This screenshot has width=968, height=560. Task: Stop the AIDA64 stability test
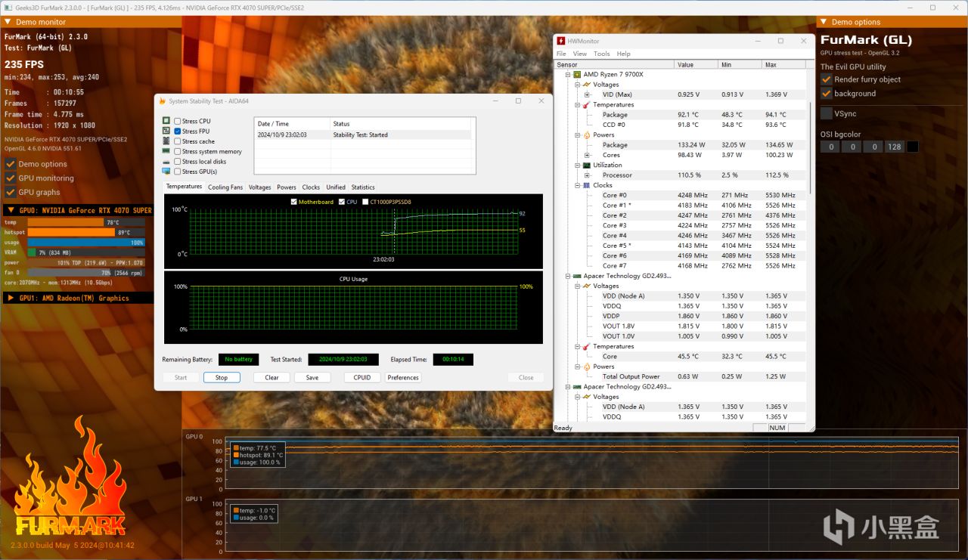(222, 378)
